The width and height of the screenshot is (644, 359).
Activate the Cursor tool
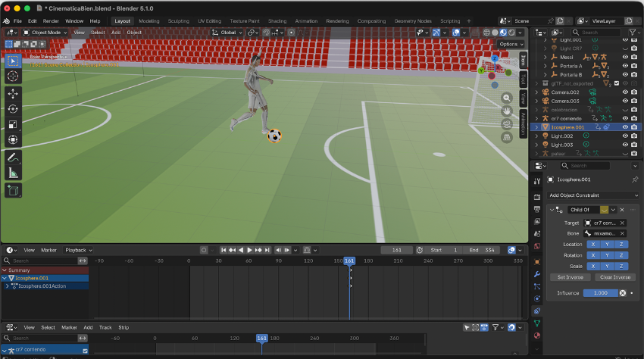click(13, 76)
